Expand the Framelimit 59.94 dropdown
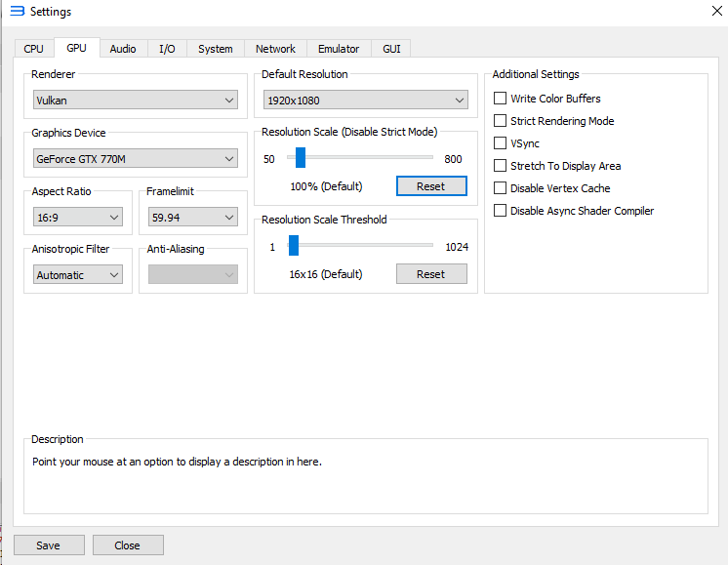This screenshot has height=565, width=728. (192, 218)
